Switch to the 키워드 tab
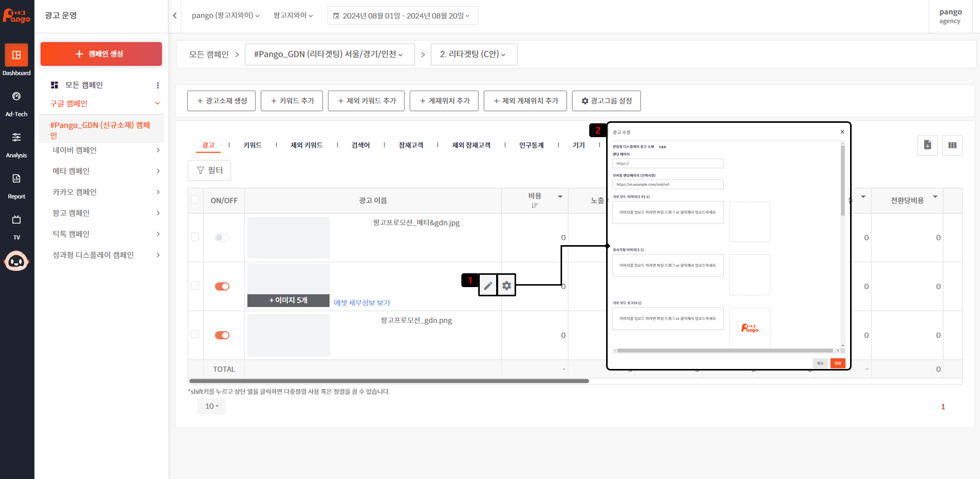The image size is (980, 479). point(253,145)
